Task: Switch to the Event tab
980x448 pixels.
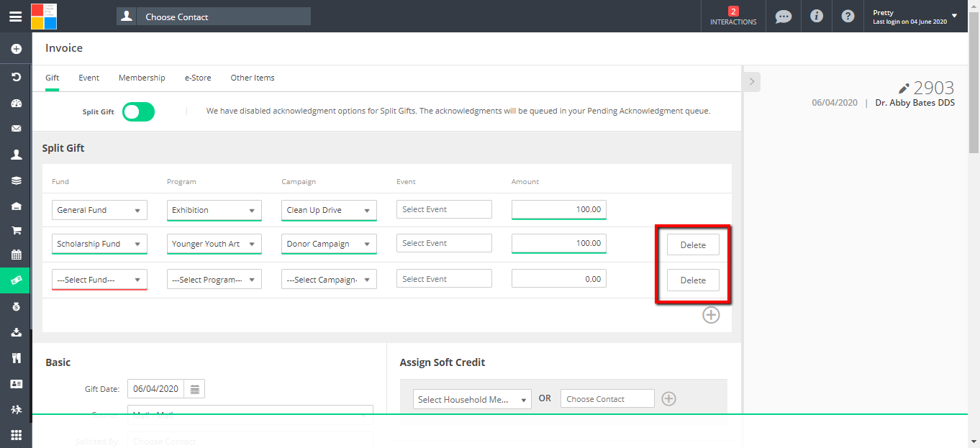Action: tap(89, 78)
